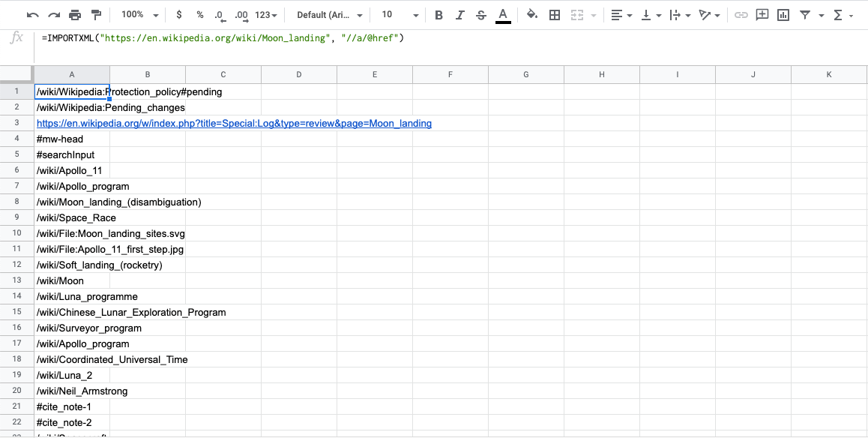Select the /wiki/Luna_2 cell
Viewport: 868px width, 438px height.
click(x=72, y=376)
